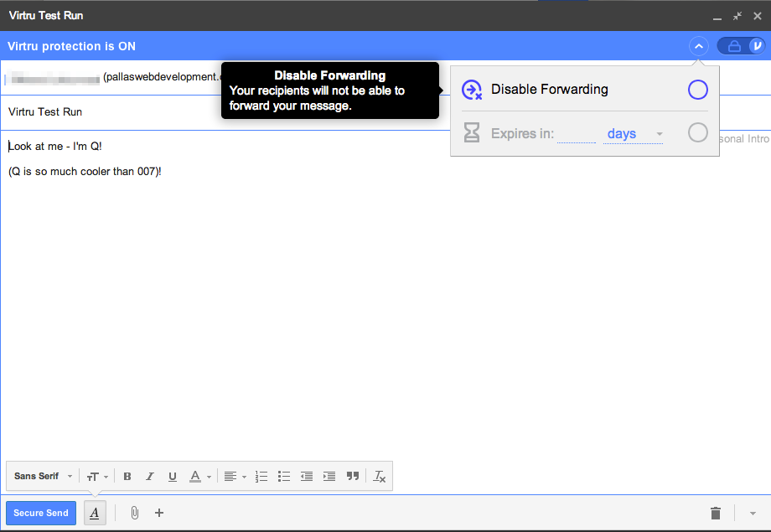Click the Disable Forwarding arrow icon
Screen dimensions: 771x532
pos(472,90)
